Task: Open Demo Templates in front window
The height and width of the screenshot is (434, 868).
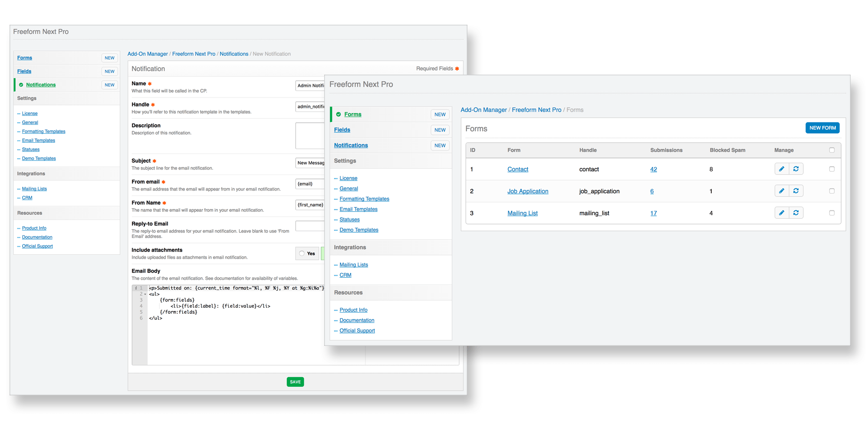Action: [x=359, y=230]
